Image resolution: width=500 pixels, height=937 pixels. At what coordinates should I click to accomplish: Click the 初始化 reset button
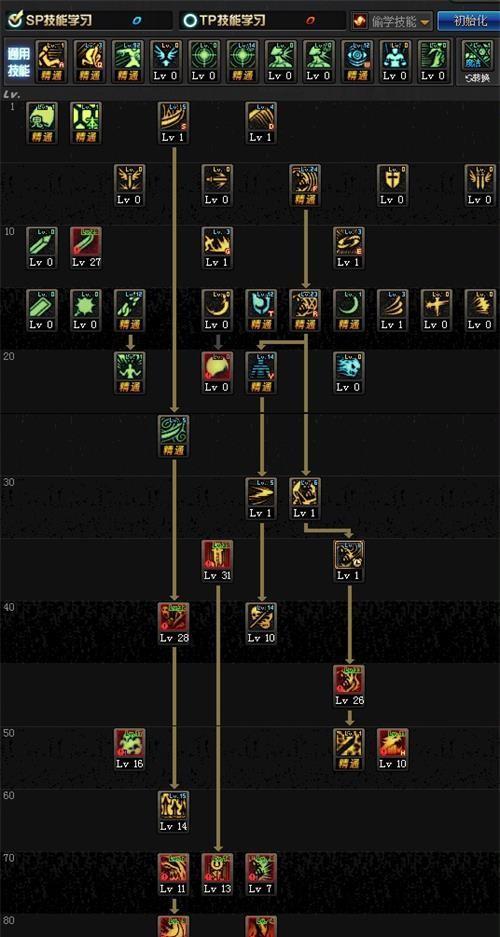(x=469, y=21)
